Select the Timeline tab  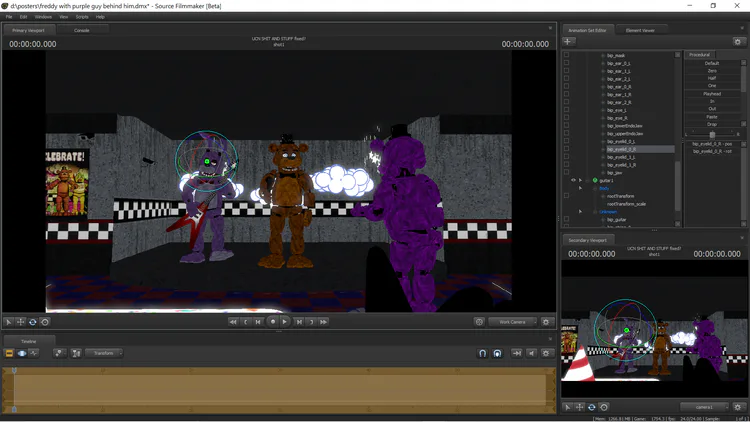click(x=29, y=341)
